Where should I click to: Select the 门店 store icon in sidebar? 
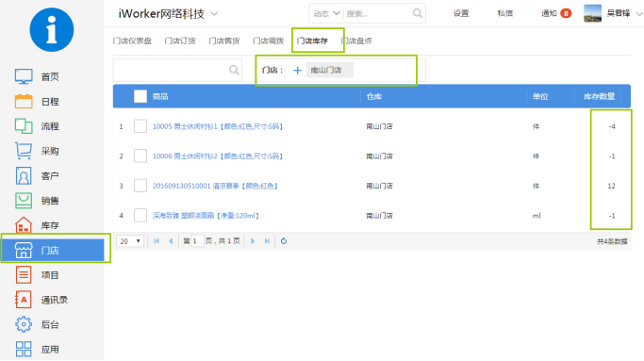[x=24, y=250]
